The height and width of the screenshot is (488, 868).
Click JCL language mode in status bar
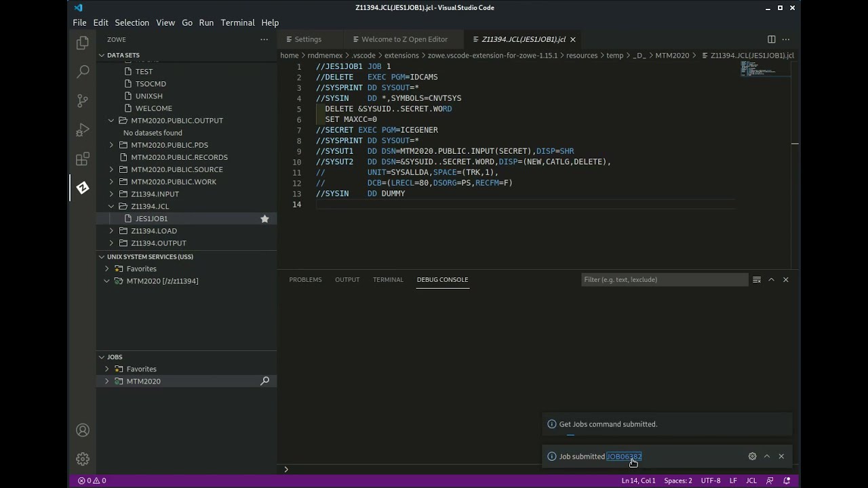pyautogui.click(x=751, y=481)
